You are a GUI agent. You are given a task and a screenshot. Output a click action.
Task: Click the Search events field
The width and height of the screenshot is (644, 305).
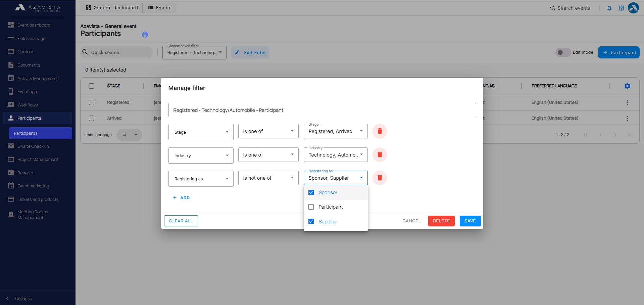click(x=574, y=8)
